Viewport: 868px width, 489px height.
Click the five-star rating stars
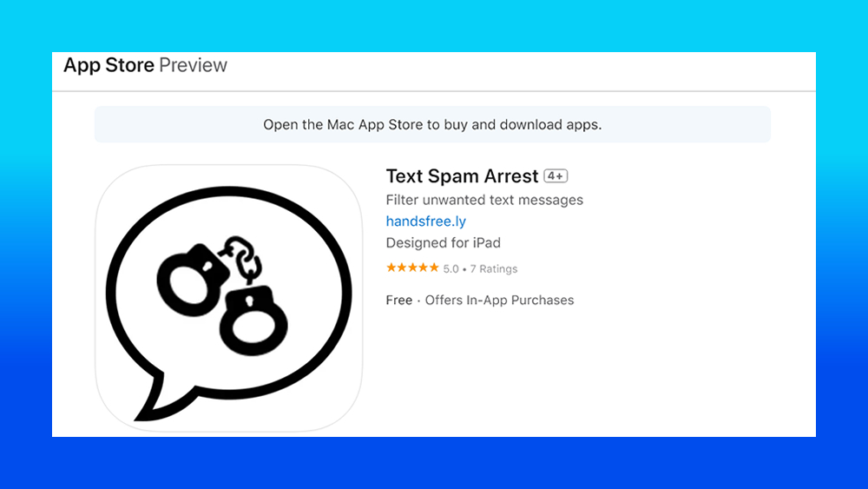click(x=412, y=268)
